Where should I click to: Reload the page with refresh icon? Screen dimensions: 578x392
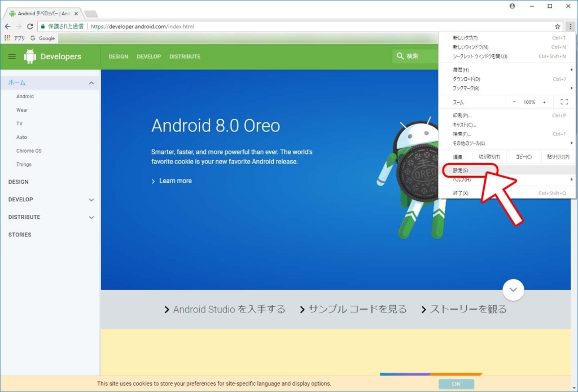30,27
